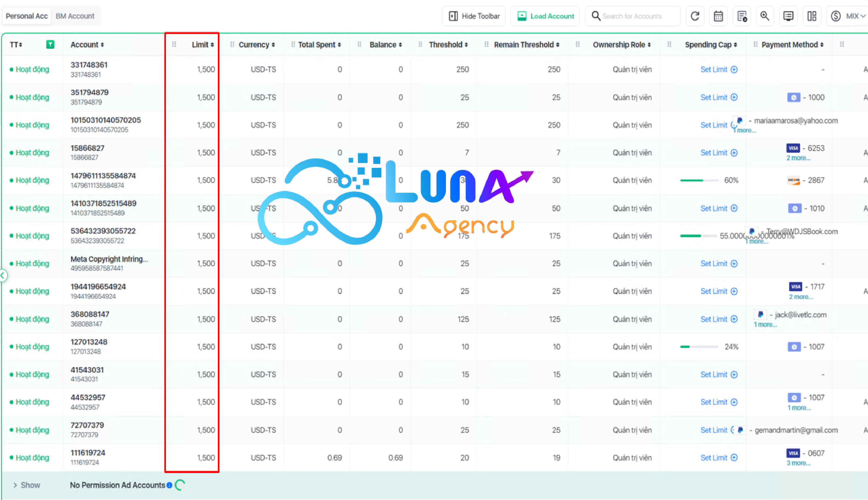Click the Load Account button
Viewport: 868px width, 500px height.
[545, 16]
